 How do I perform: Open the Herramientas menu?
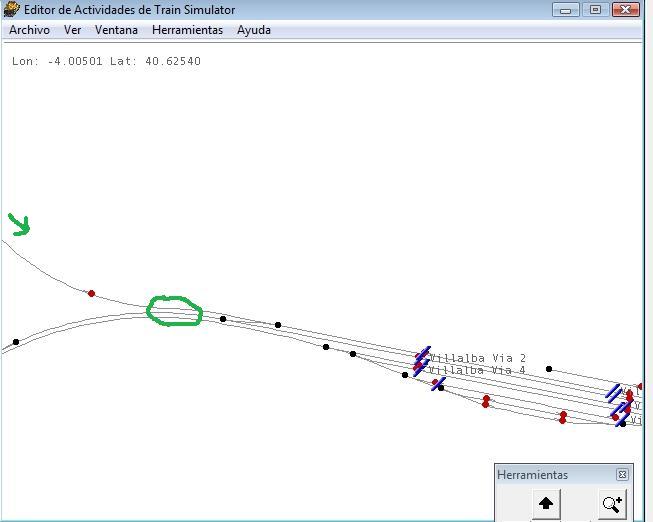[x=187, y=30]
